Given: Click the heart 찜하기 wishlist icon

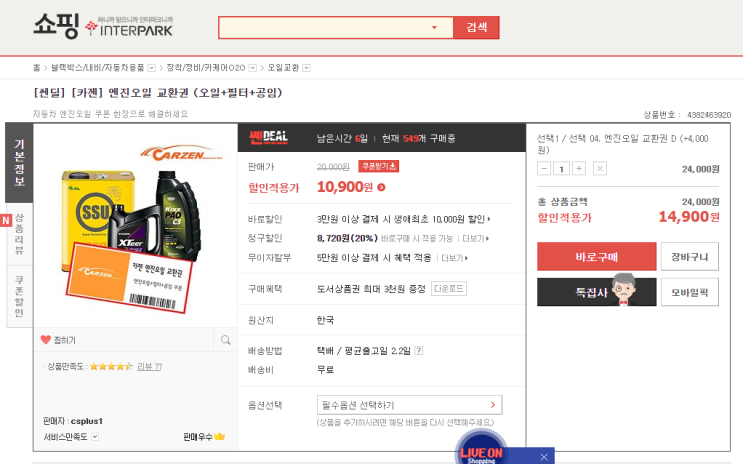Looking at the screenshot, I should pos(45,339).
